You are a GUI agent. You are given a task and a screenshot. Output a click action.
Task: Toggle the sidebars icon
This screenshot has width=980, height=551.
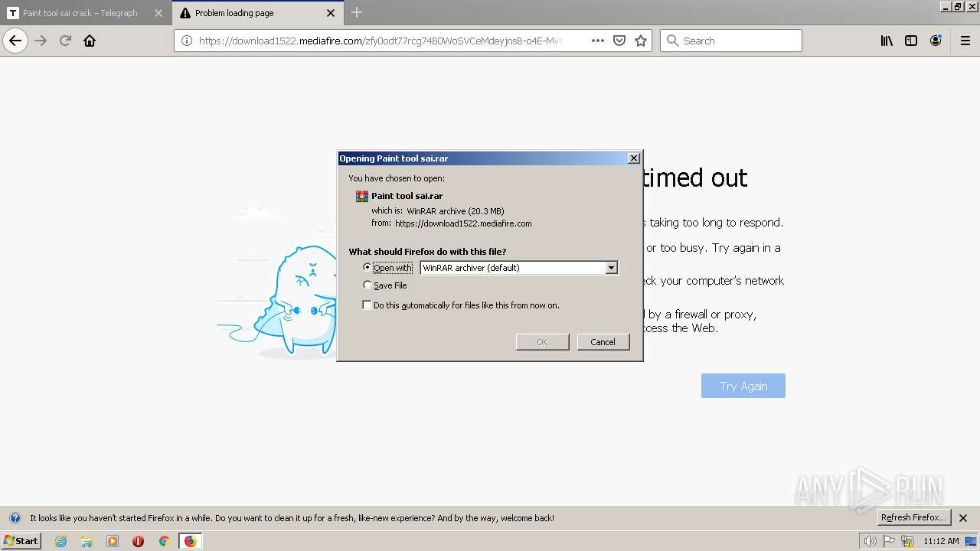point(911,41)
